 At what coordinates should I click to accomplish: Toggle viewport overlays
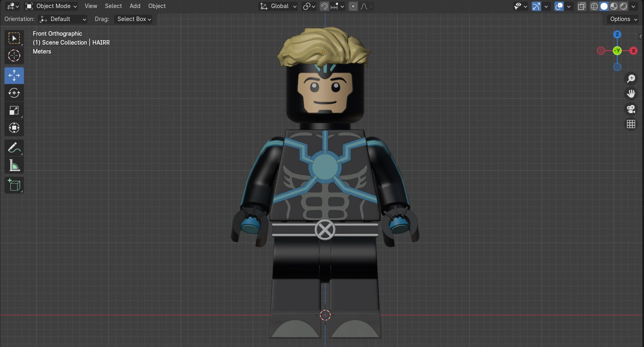[x=559, y=6]
